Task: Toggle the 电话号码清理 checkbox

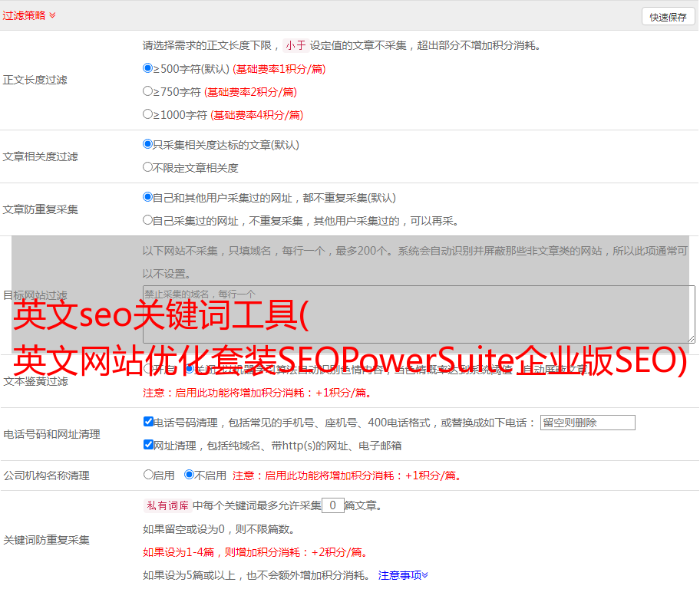Action: point(148,421)
